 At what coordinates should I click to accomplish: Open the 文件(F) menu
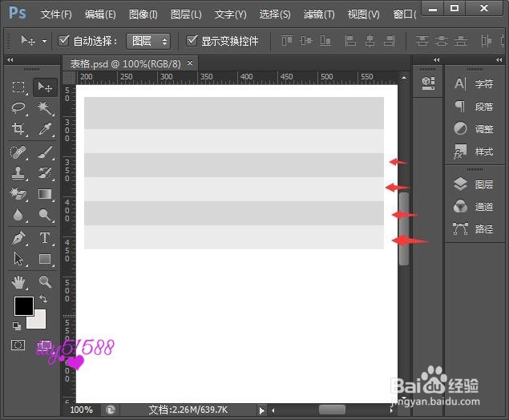[56, 14]
